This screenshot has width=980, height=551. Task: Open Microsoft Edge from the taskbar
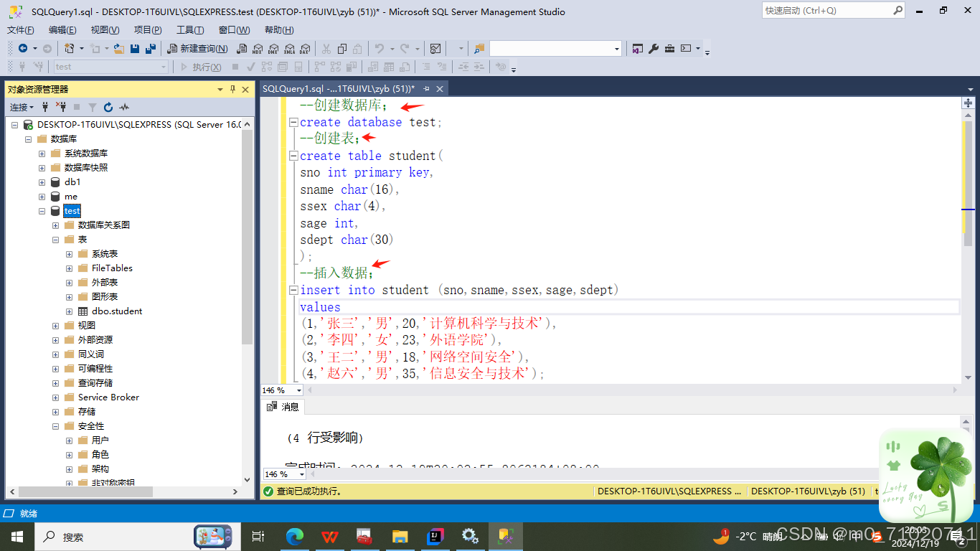[x=295, y=536]
